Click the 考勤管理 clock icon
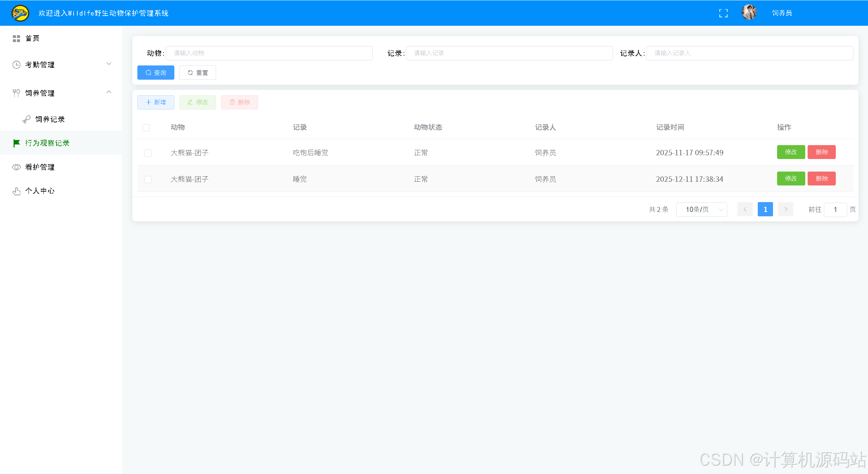This screenshot has height=474, width=868. click(16, 65)
